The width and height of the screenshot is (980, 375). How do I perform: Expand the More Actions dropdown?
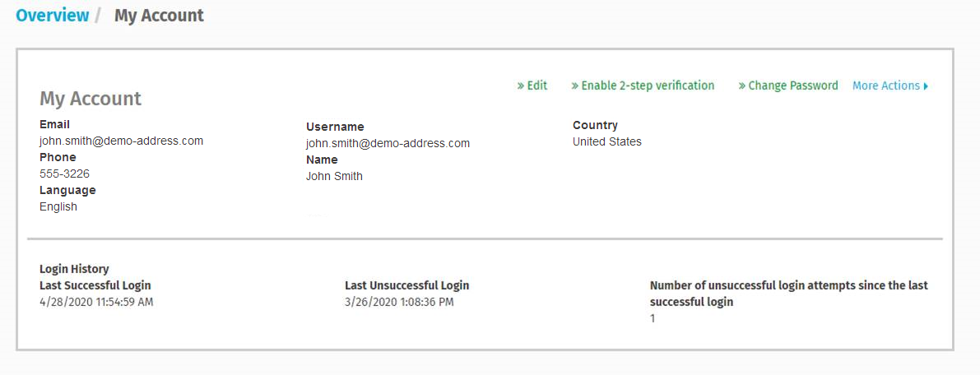(x=885, y=86)
